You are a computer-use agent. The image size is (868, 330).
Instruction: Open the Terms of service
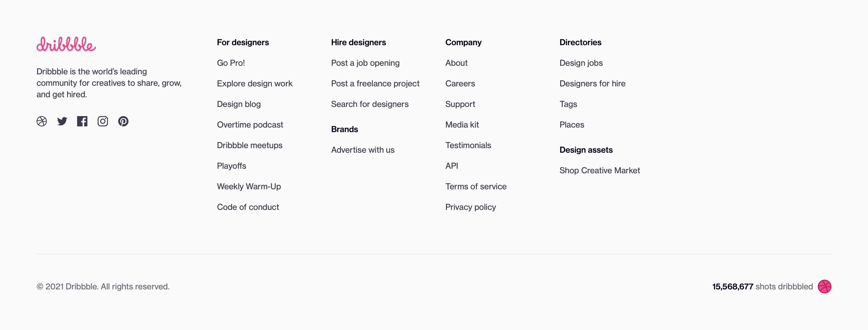point(476,186)
